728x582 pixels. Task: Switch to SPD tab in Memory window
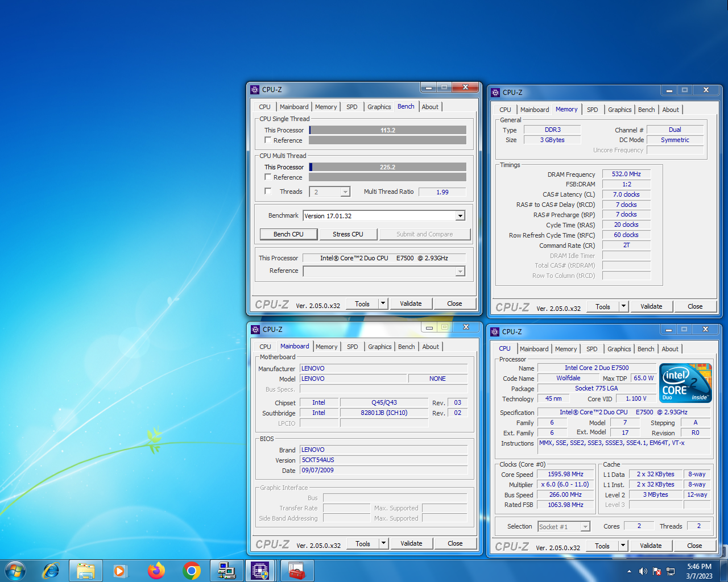[x=592, y=110]
